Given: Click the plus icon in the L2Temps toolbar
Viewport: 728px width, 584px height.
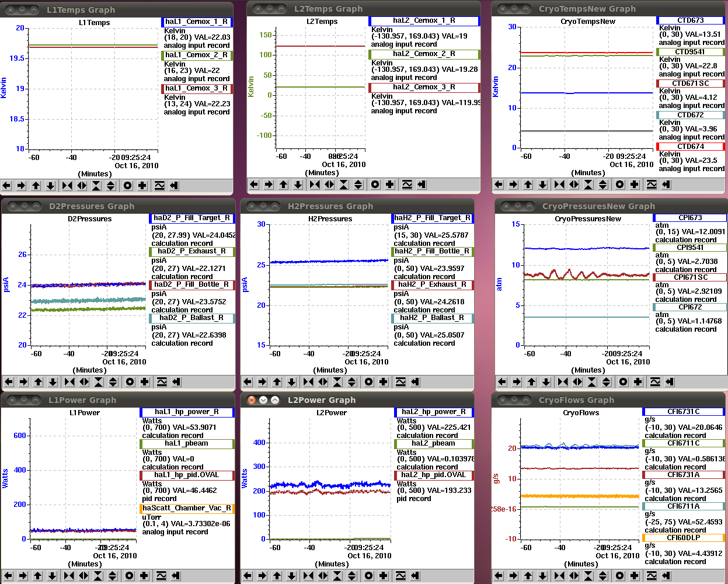Looking at the screenshot, I should (x=390, y=185).
